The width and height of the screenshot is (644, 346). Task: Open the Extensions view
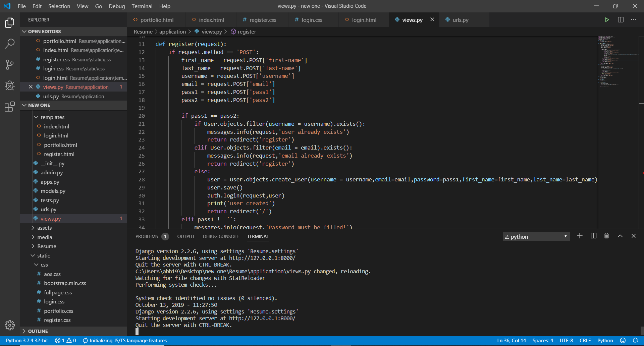point(10,107)
